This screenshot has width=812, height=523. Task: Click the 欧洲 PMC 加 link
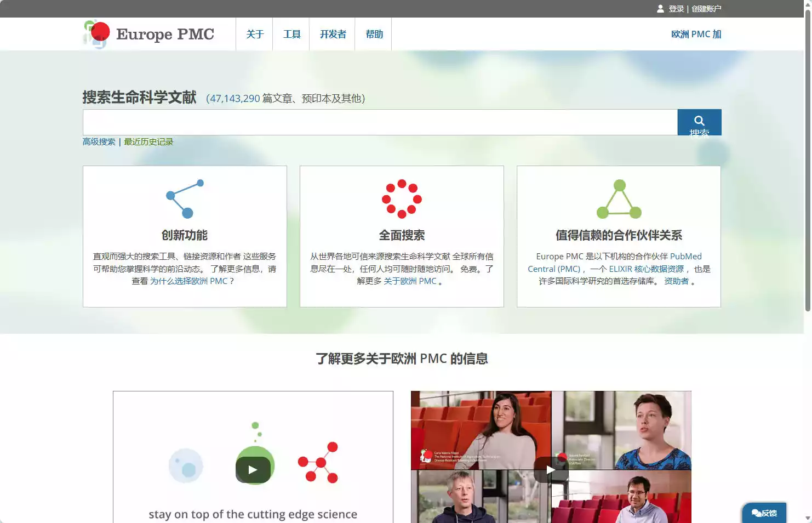pyautogui.click(x=696, y=34)
